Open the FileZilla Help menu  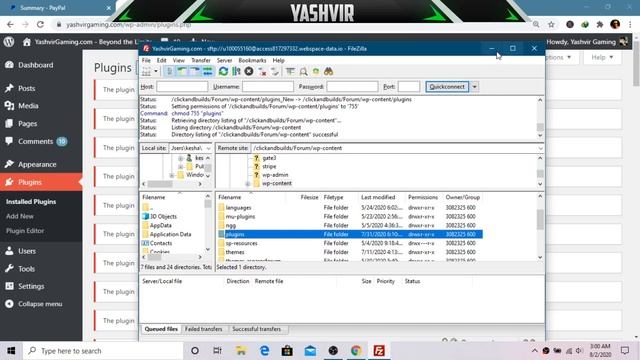278,60
